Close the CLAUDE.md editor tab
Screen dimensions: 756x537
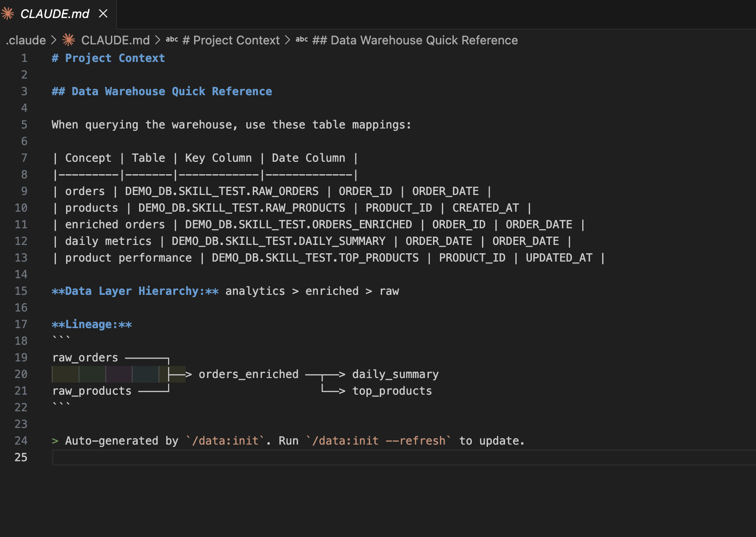pyautogui.click(x=103, y=14)
